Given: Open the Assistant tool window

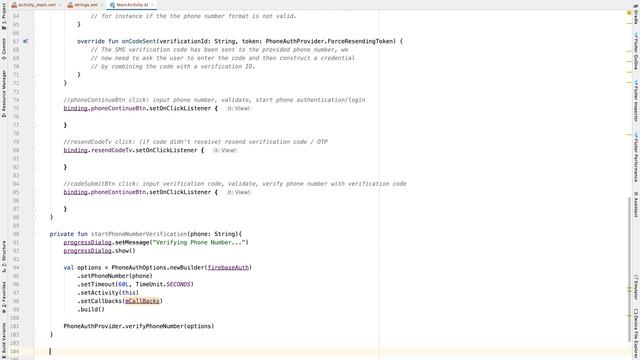Looking at the screenshot, I should click(636, 204).
